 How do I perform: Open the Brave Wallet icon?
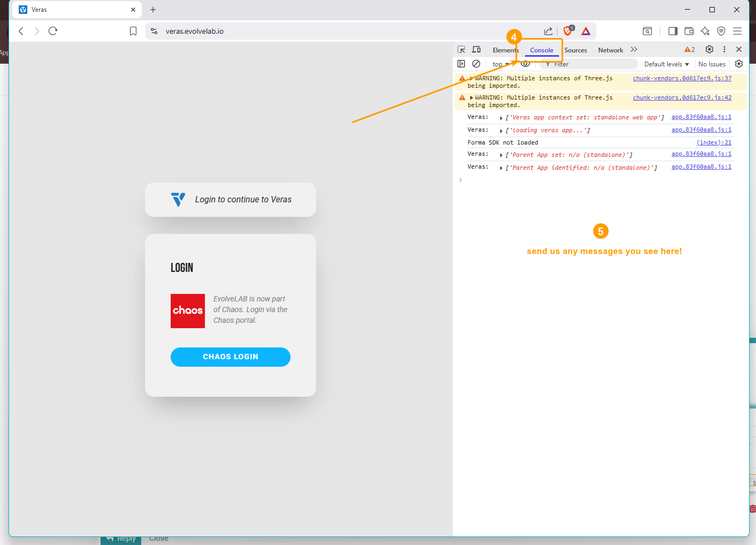pos(689,31)
